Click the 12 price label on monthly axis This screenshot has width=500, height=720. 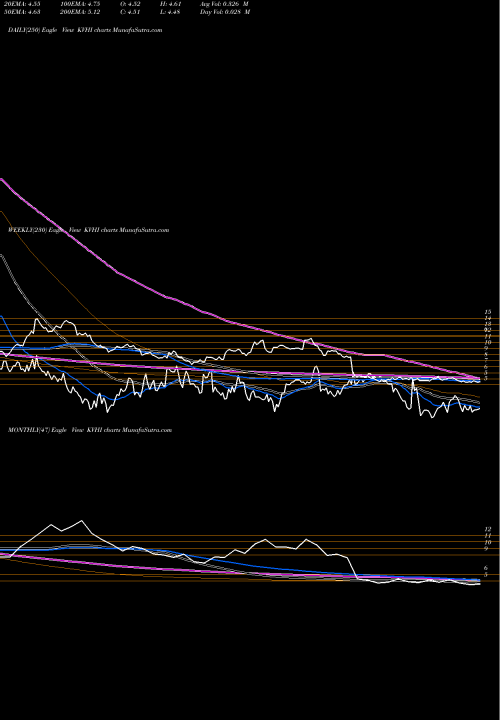click(x=488, y=529)
